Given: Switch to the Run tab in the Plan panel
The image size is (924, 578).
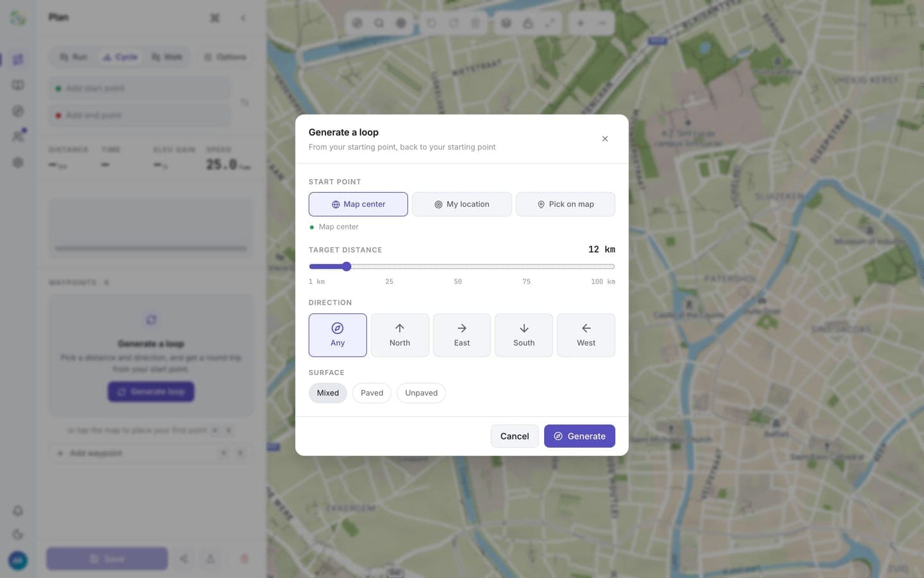Looking at the screenshot, I should pos(73,57).
